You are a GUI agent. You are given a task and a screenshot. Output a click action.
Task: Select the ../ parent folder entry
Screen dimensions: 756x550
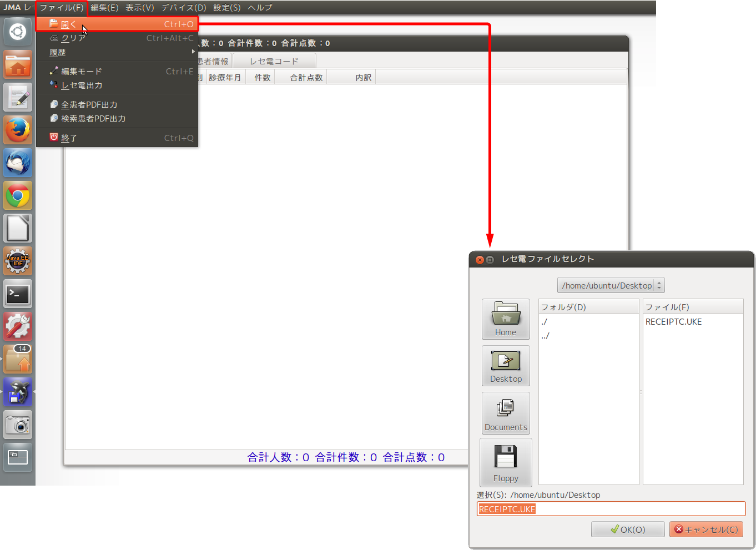589,336
